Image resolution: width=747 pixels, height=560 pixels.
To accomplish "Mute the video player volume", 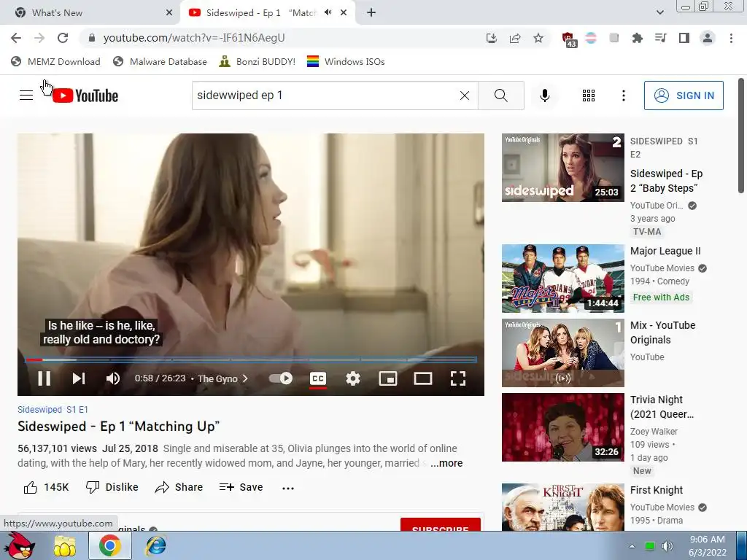I will pyautogui.click(x=113, y=378).
